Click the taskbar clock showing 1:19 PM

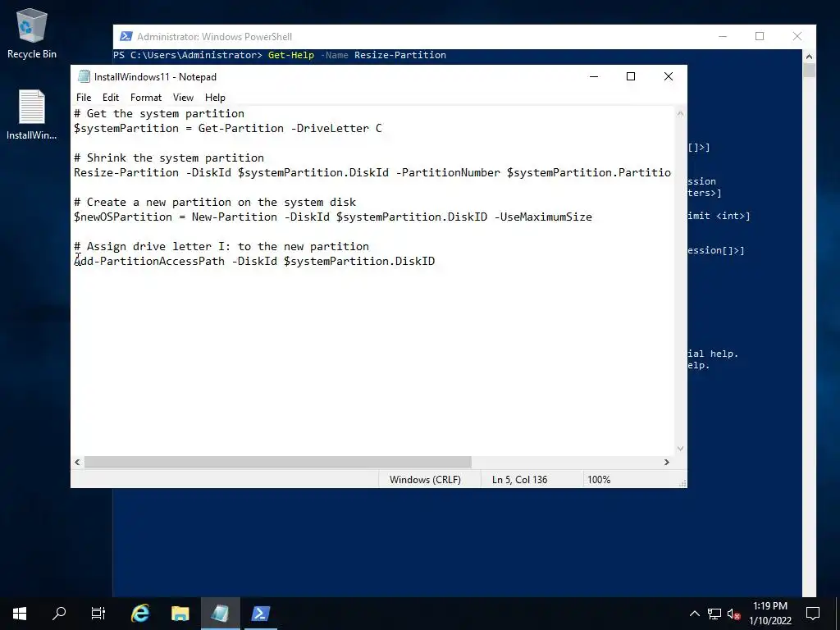pos(770,614)
